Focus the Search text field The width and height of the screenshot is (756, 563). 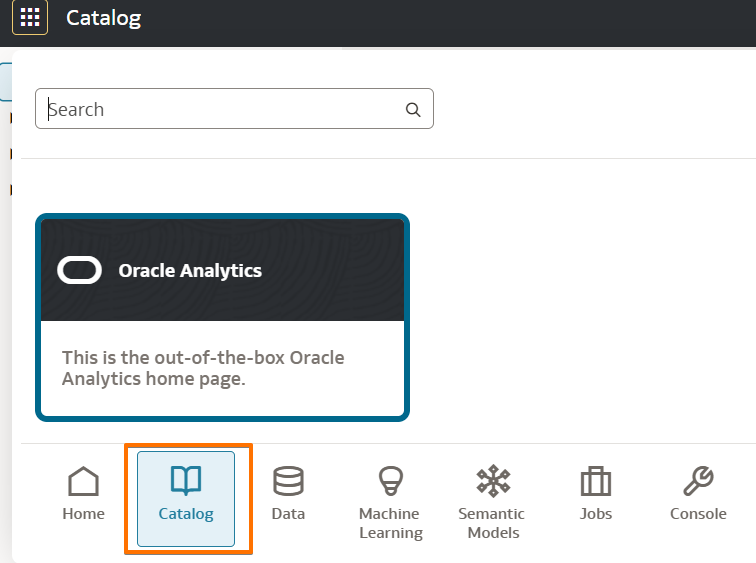click(220, 109)
